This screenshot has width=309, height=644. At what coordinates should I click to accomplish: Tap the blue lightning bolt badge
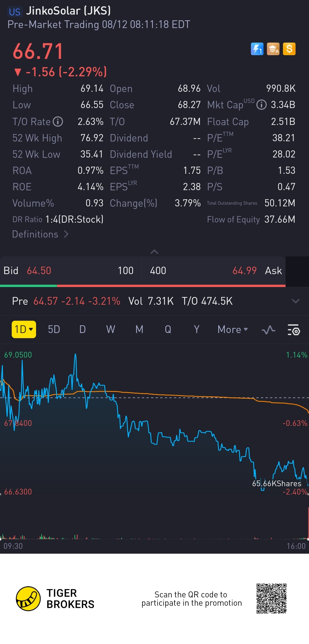[257, 49]
